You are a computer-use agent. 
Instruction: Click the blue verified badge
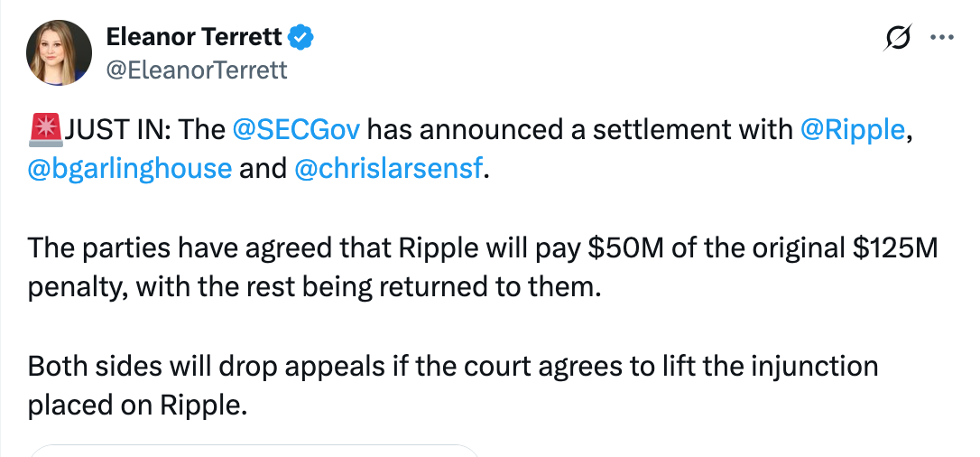tap(300, 38)
